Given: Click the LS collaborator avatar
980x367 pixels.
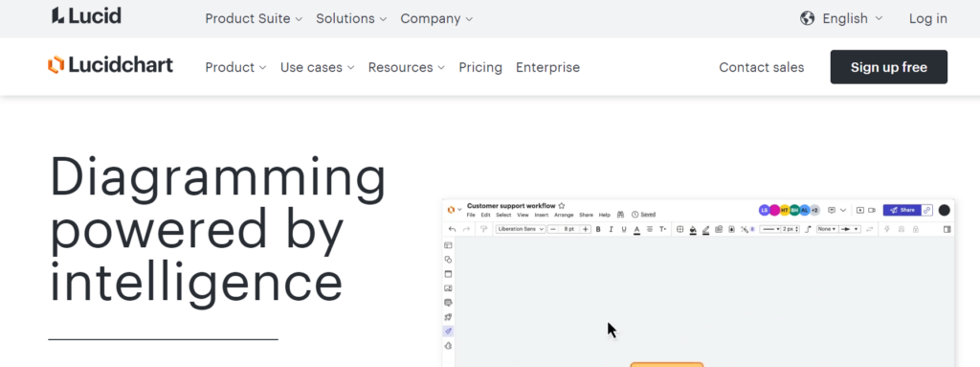Looking at the screenshot, I should click(x=765, y=210).
